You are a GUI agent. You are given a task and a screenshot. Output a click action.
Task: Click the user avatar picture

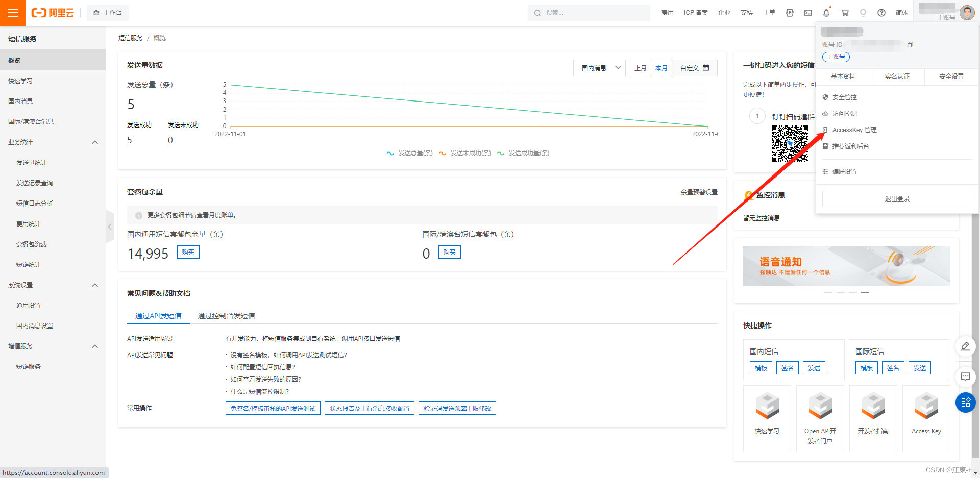click(967, 12)
